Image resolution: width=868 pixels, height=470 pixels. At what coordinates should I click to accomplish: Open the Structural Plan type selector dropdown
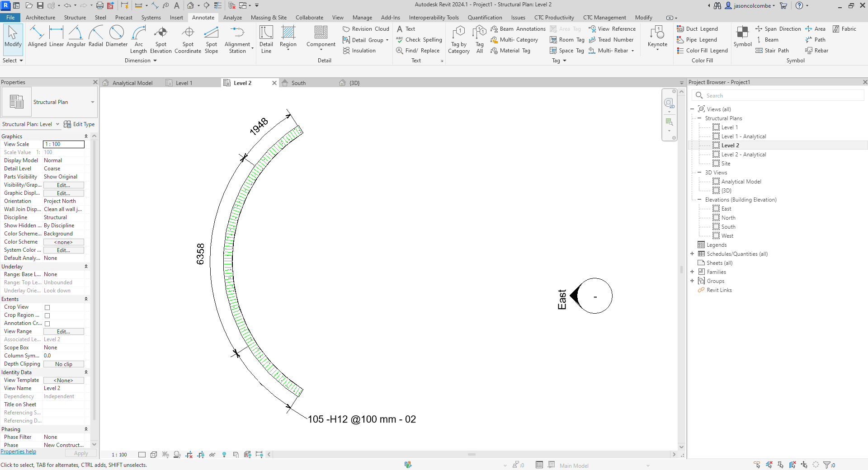pyautogui.click(x=92, y=102)
